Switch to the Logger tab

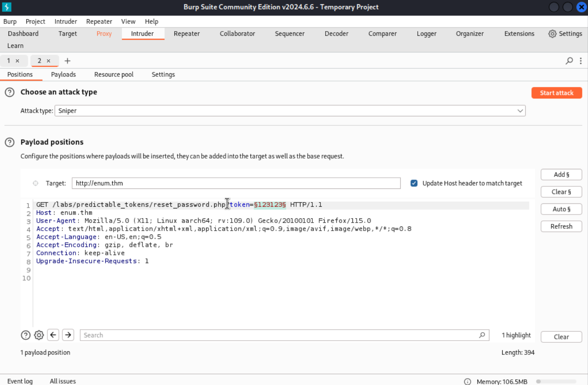pos(426,34)
